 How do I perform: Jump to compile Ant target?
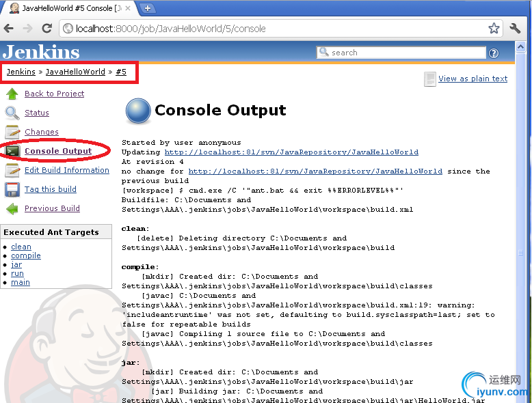point(26,255)
